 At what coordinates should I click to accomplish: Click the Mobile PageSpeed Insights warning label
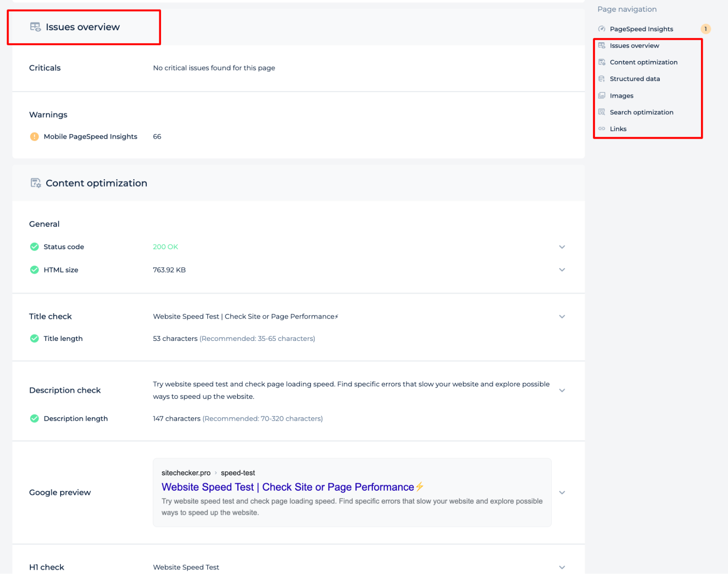coord(90,137)
